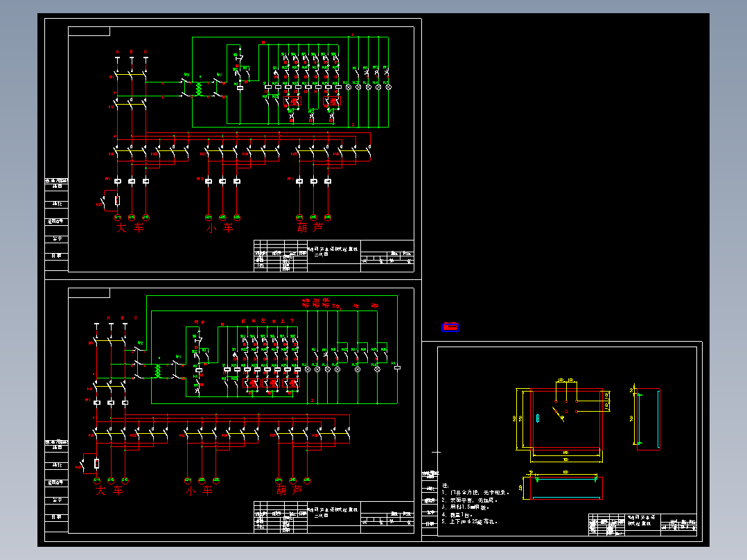This screenshot has width=747, height=560.
Task: Pick phase label "A" in the upper schematic
Action: pyautogui.click(x=117, y=52)
